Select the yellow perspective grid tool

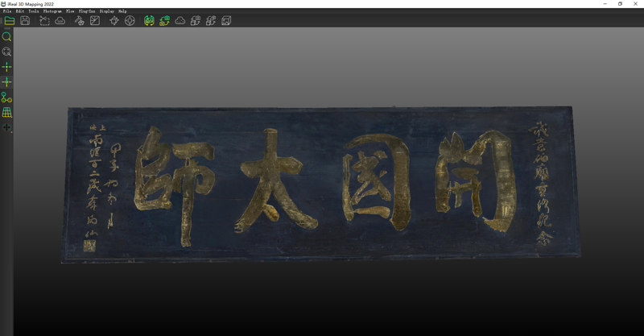click(6, 113)
